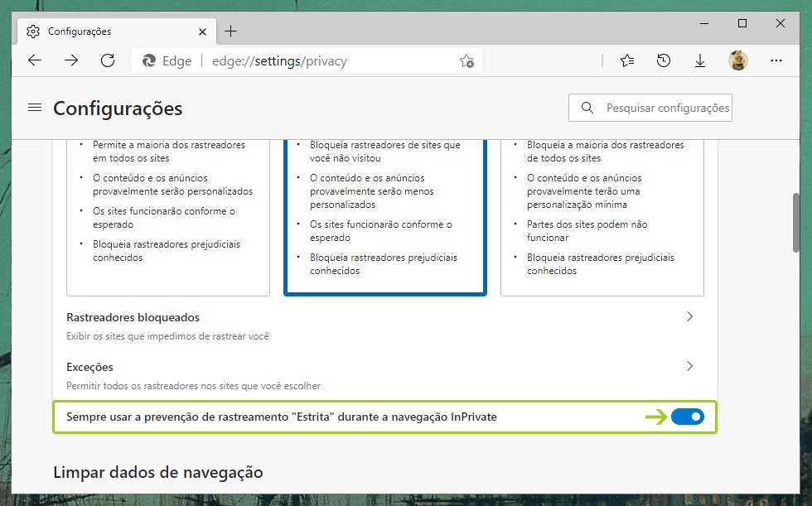Select the Configurações browser tab
The height and width of the screenshot is (506, 812).
click(x=117, y=31)
